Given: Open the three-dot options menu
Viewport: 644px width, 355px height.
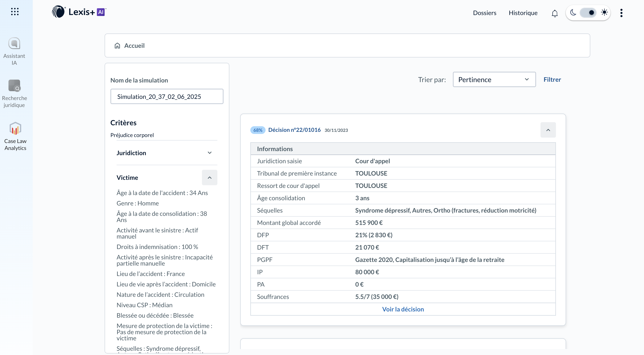Looking at the screenshot, I should [x=621, y=13].
